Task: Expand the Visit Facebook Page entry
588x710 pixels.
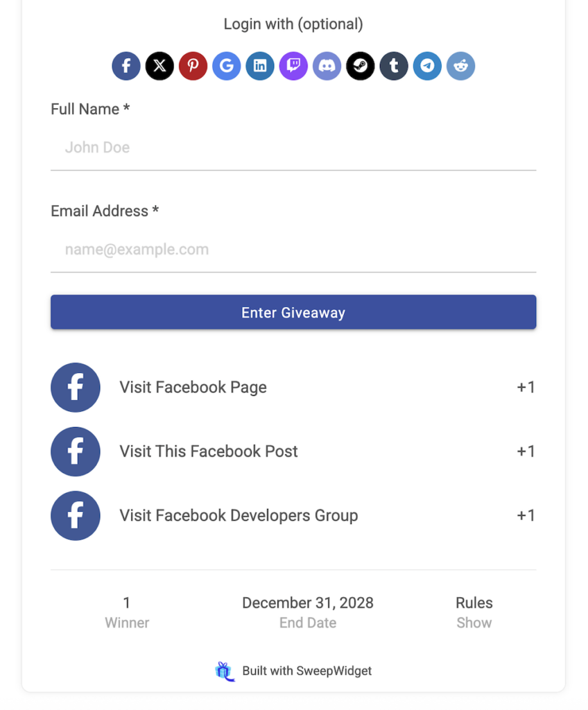Action: tap(293, 388)
